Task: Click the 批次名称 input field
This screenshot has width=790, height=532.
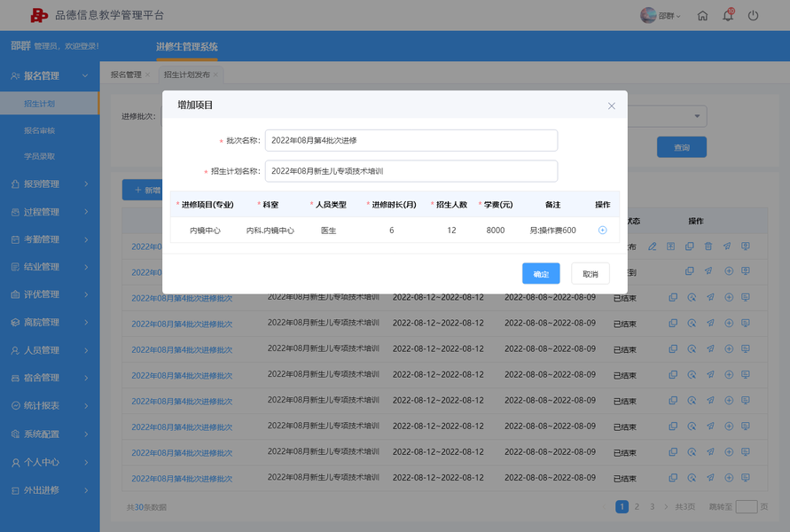Action: (x=411, y=141)
